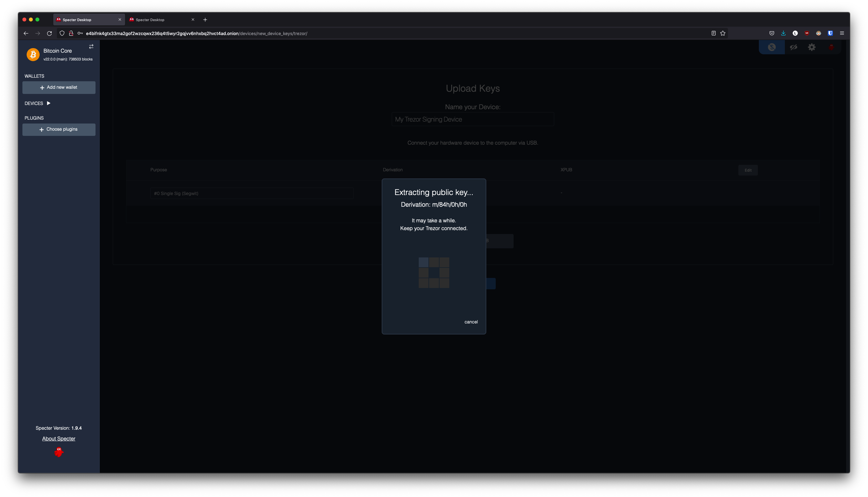Viewport: 868px width, 497px height.
Task: Open Firefox downloads arrow icon
Action: point(784,33)
